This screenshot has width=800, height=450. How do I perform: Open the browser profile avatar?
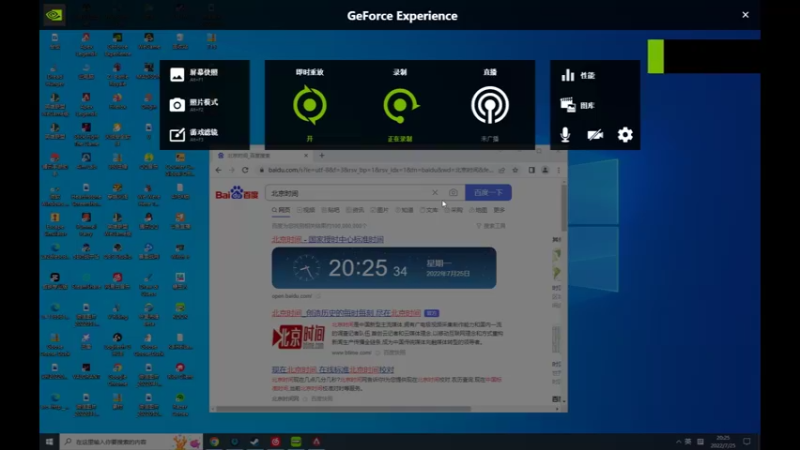[x=545, y=170]
